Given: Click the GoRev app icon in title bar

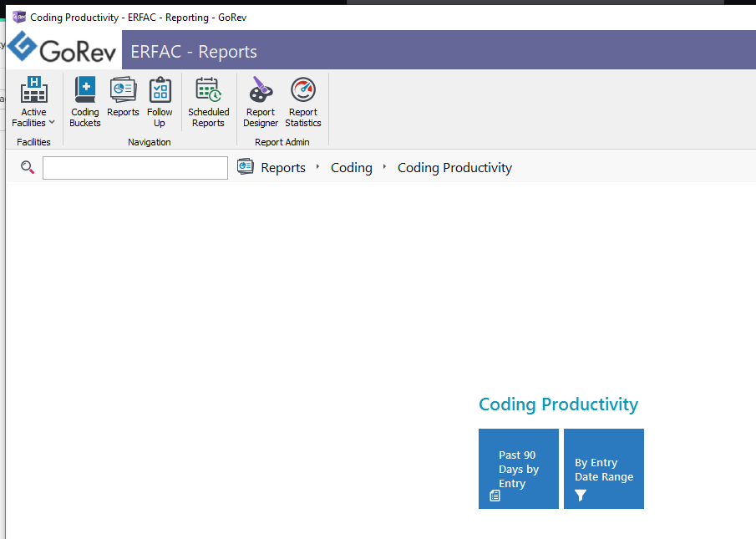Looking at the screenshot, I should (19, 17).
